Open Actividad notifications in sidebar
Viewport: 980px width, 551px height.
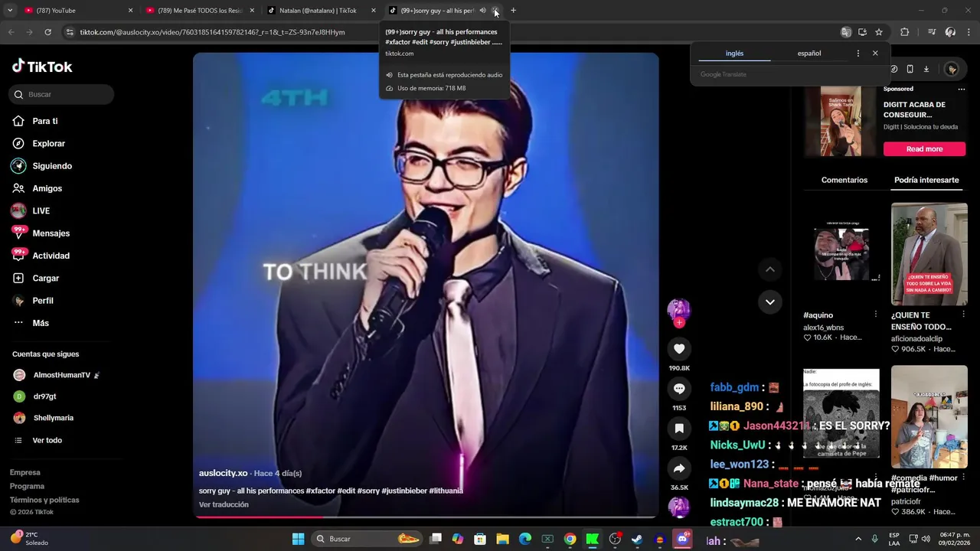click(51, 256)
